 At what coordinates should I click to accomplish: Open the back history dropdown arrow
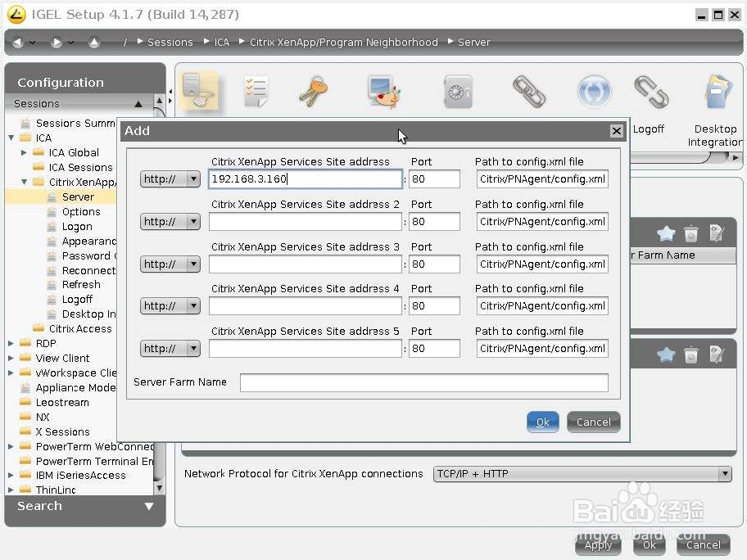33,43
